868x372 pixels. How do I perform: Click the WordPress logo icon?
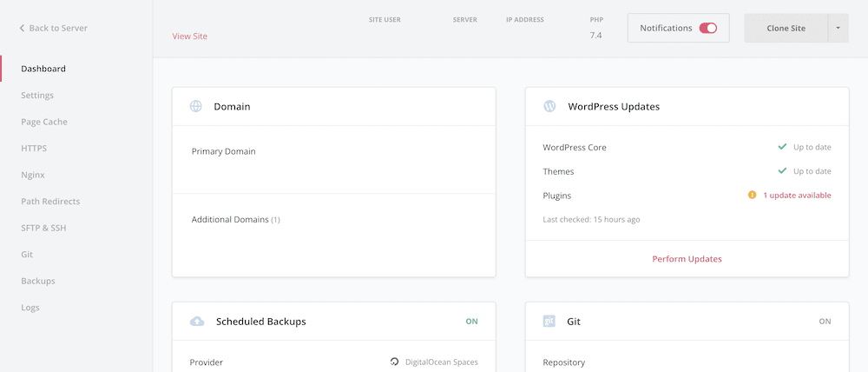[549, 106]
